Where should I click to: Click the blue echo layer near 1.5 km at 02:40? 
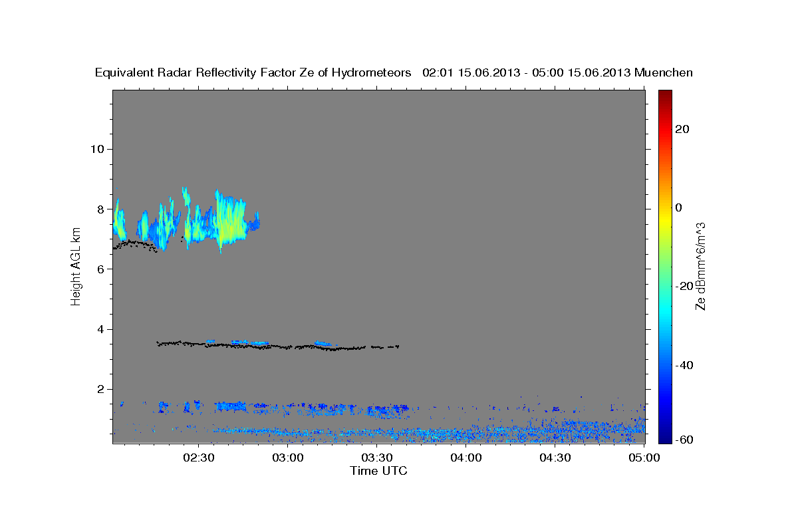pyautogui.click(x=229, y=405)
